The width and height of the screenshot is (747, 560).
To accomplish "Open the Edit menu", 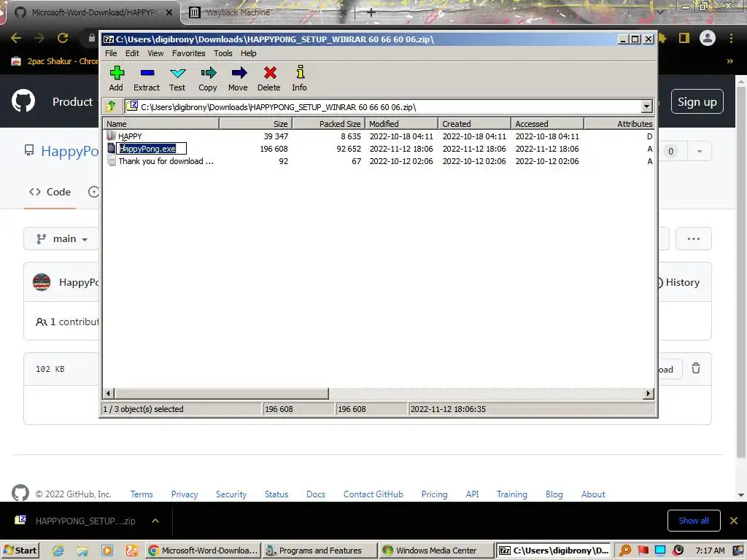I will (132, 53).
